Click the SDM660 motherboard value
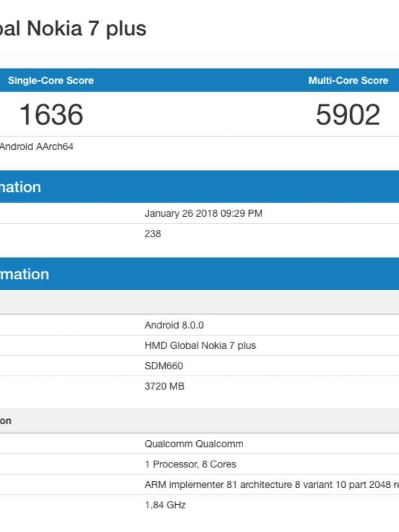The height and width of the screenshot is (532, 399). 163,366
